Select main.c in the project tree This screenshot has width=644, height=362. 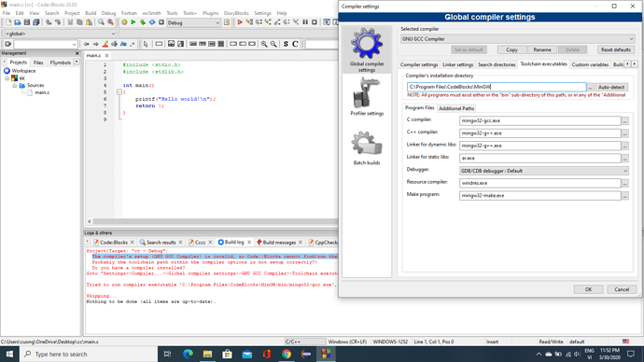click(42, 92)
